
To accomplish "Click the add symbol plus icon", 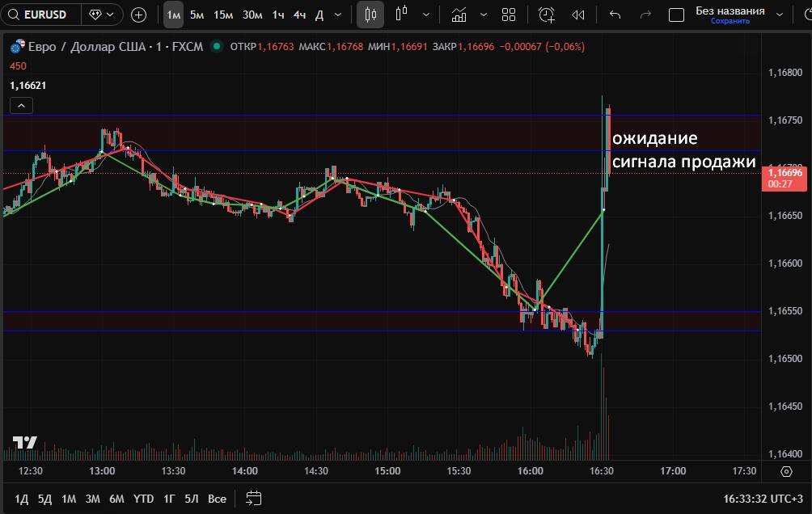I will [138, 15].
